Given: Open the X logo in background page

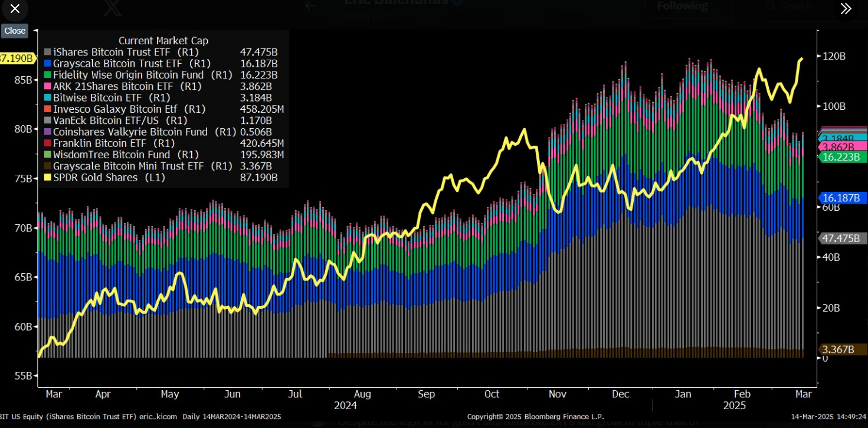Looking at the screenshot, I should [x=112, y=8].
